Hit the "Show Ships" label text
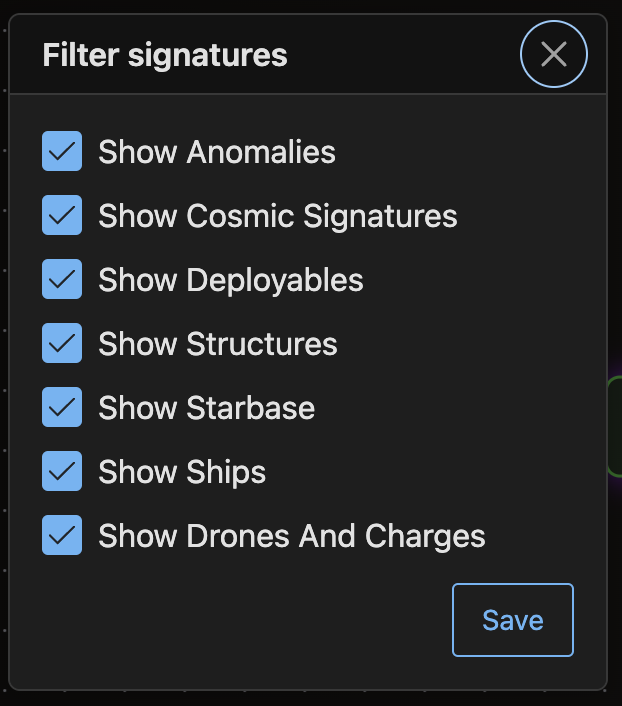 (182, 472)
